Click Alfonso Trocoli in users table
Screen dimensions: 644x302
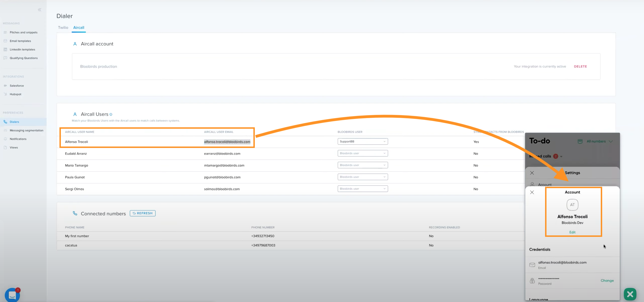pyautogui.click(x=76, y=142)
